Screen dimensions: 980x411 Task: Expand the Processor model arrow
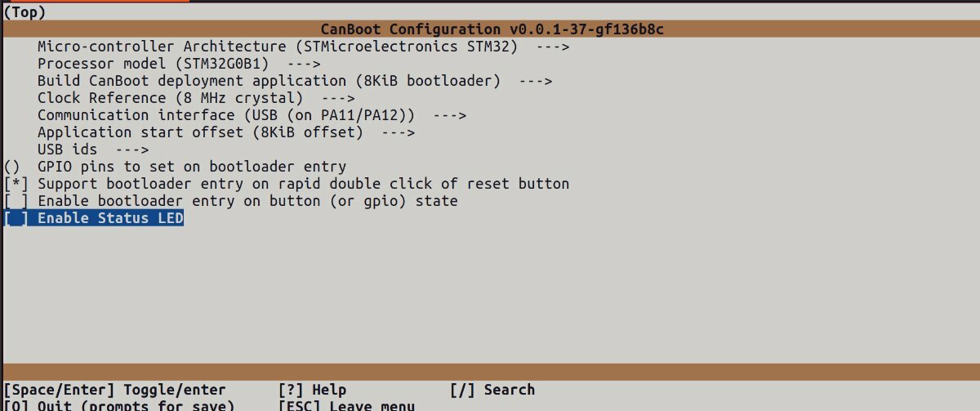tap(304, 64)
